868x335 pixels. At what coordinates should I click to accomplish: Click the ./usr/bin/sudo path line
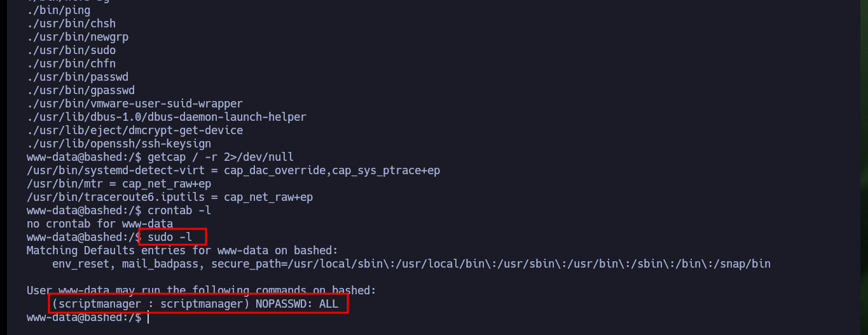[x=71, y=50]
